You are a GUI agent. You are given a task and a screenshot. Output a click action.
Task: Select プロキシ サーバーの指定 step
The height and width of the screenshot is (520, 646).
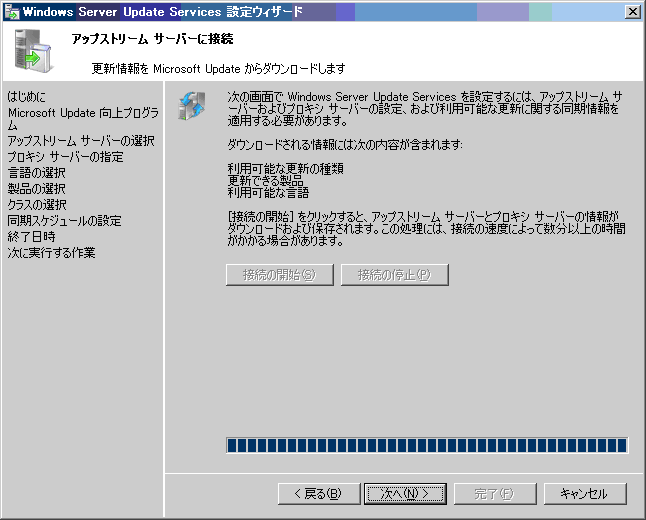(x=66, y=157)
